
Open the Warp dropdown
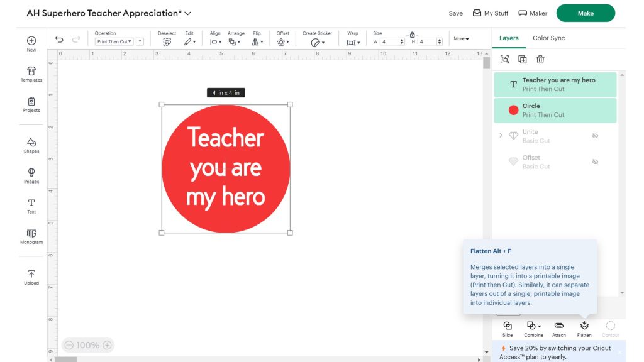[x=353, y=42]
